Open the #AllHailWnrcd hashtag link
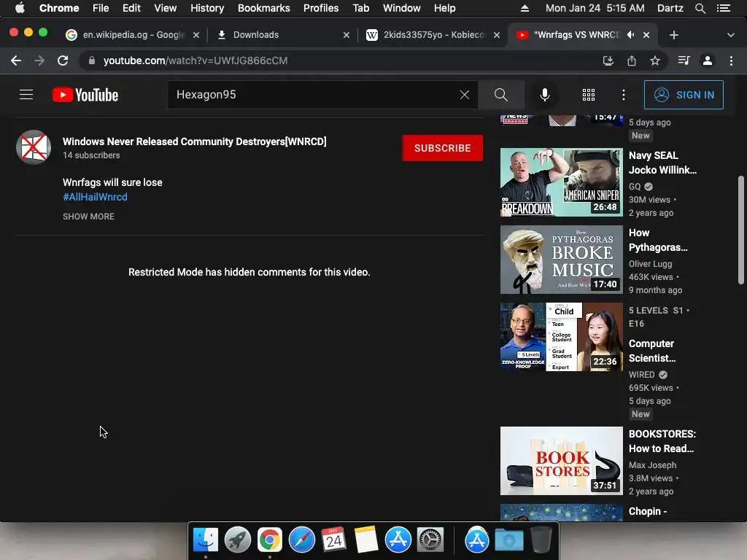The width and height of the screenshot is (747, 560). pos(96,197)
